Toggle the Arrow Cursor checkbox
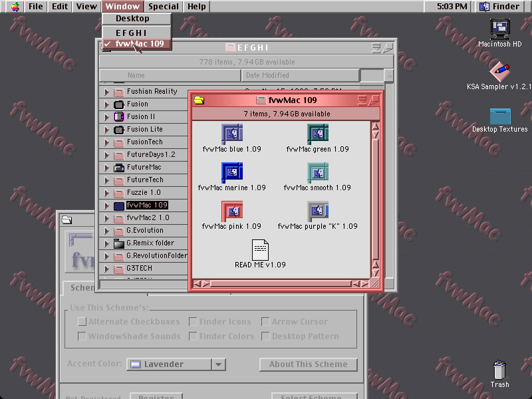The width and height of the screenshot is (532, 399). (x=265, y=321)
